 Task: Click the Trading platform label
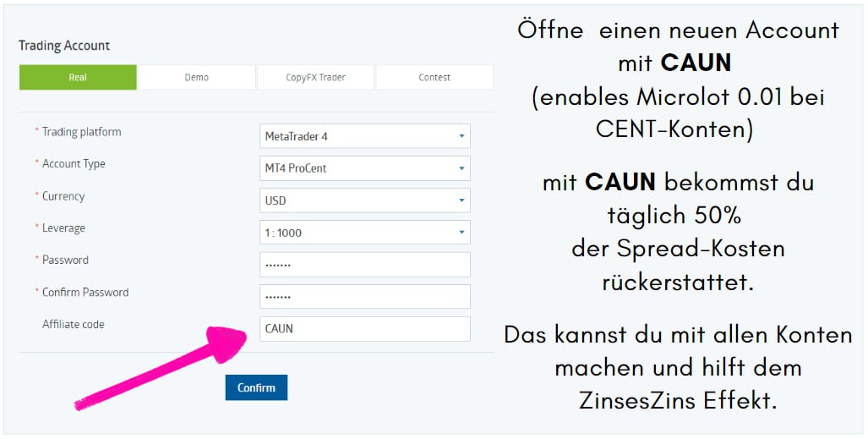pyautogui.click(x=81, y=132)
